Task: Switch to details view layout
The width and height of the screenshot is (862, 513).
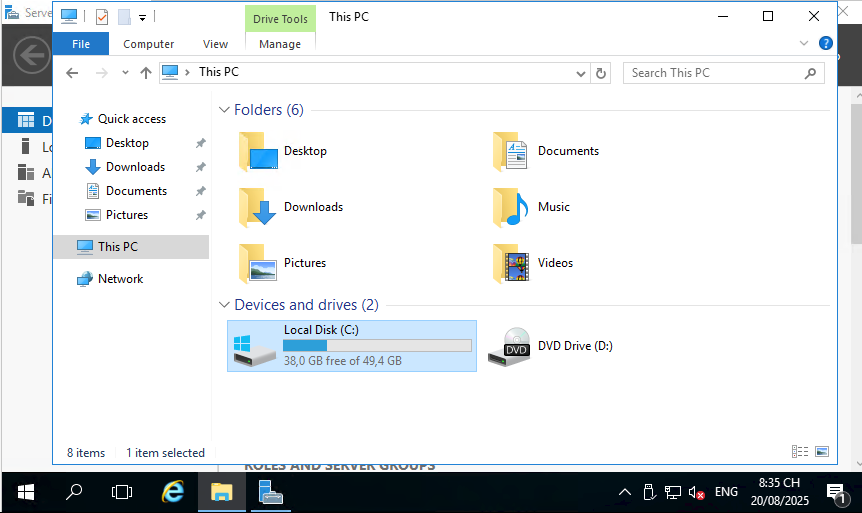Action: point(800,453)
